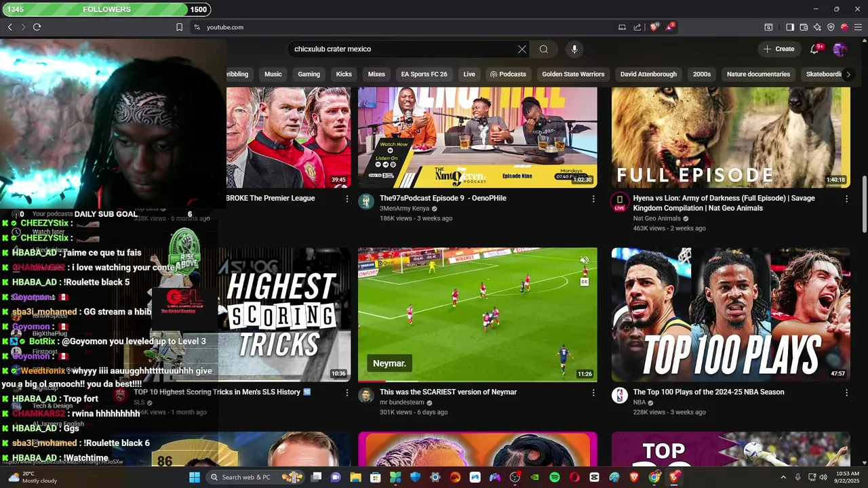Screen dimensions: 868x488
Task: Reload the YouTube page
Action: click(x=37, y=27)
